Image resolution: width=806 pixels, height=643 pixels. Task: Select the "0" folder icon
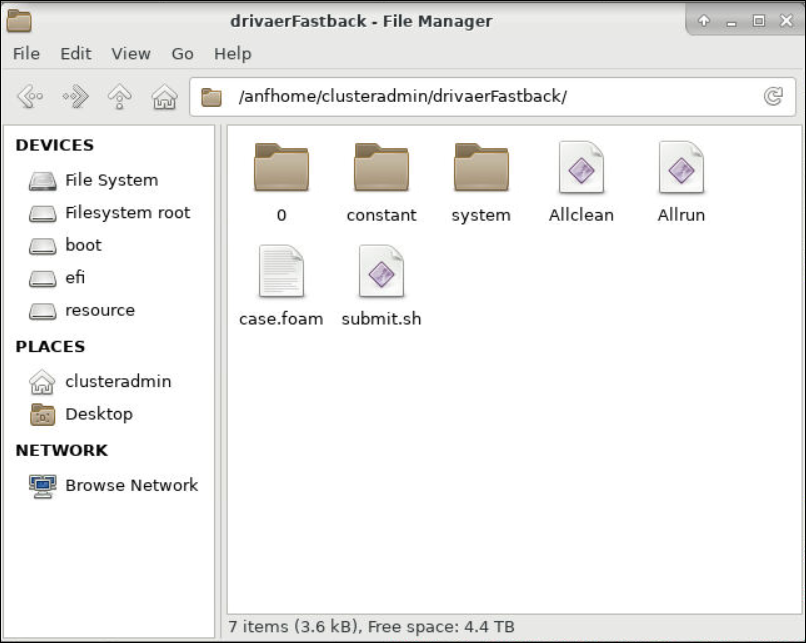281,167
